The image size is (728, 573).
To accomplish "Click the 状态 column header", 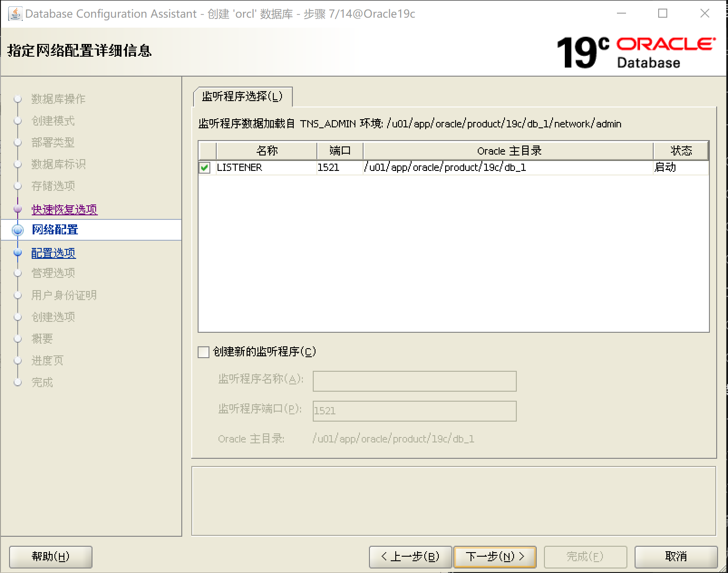I will pyautogui.click(x=681, y=151).
